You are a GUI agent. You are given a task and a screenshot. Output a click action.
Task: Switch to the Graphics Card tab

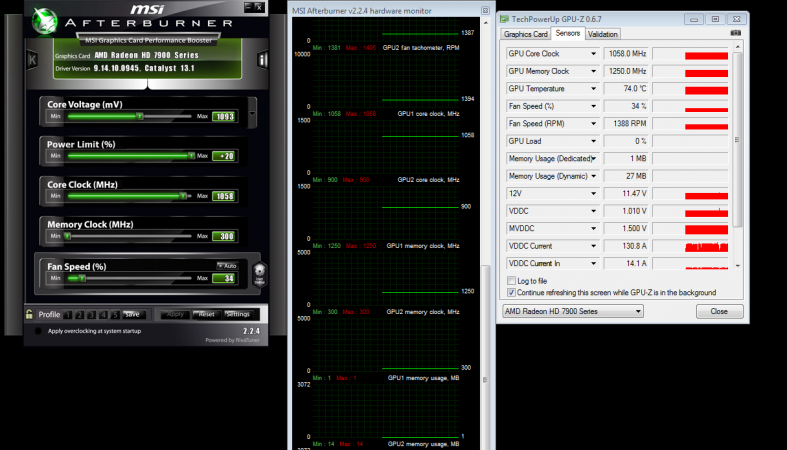pos(526,34)
